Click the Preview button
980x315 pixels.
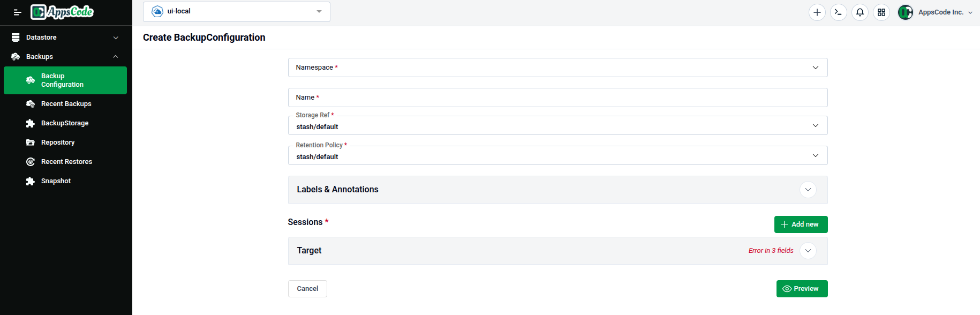coord(802,289)
